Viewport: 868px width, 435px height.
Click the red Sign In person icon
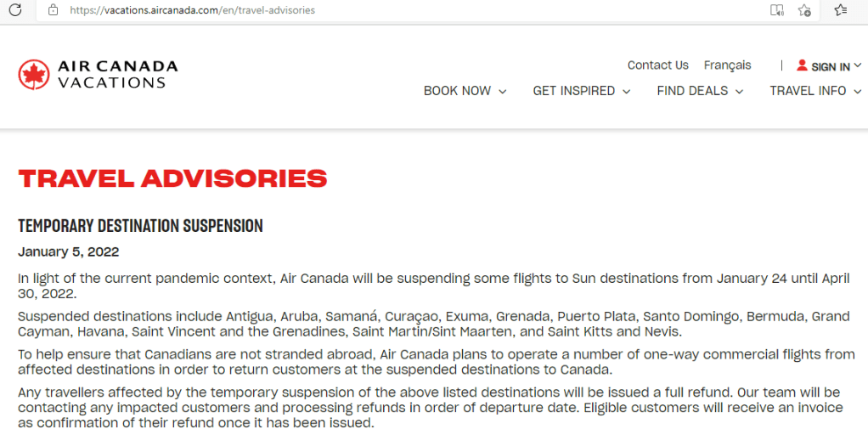[802, 65]
